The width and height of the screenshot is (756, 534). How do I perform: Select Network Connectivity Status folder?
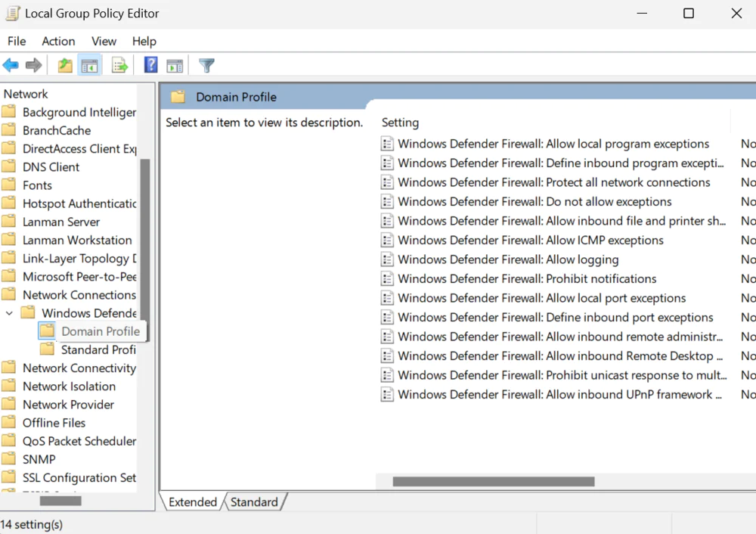coord(79,368)
